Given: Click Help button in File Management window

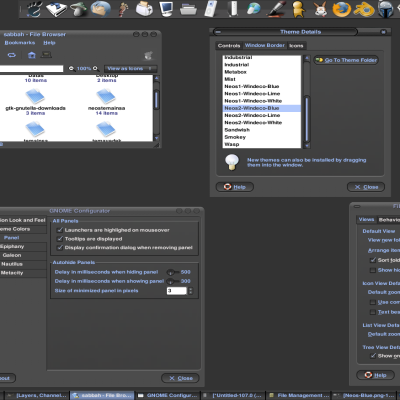Looking at the screenshot, I should pos(375,375).
